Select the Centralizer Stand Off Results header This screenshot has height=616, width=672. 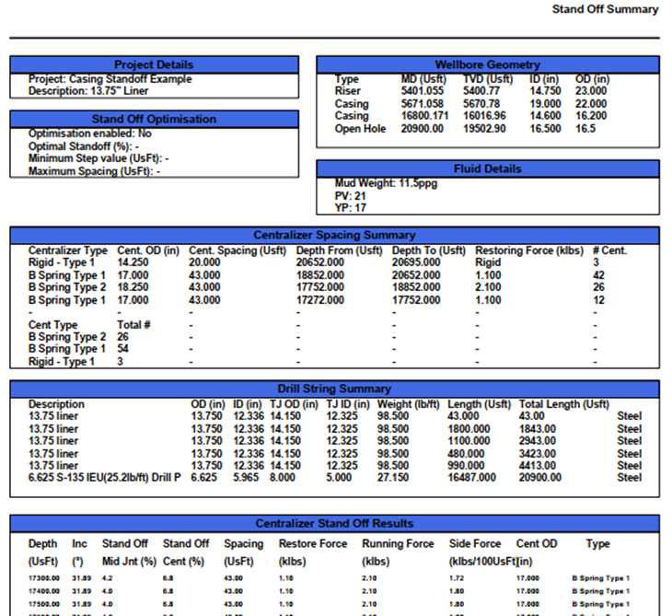click(x=334, y=523)
